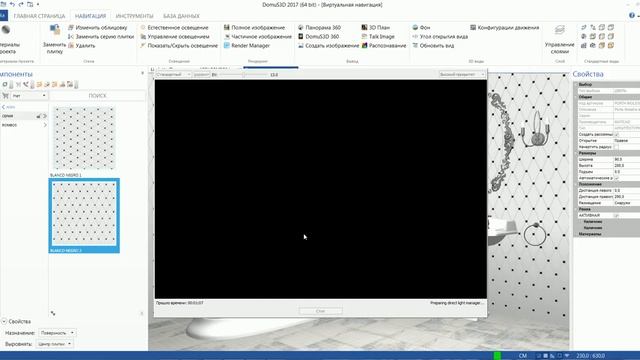
Task: Open Управление освещением
Action: click(x=175, y=36)
